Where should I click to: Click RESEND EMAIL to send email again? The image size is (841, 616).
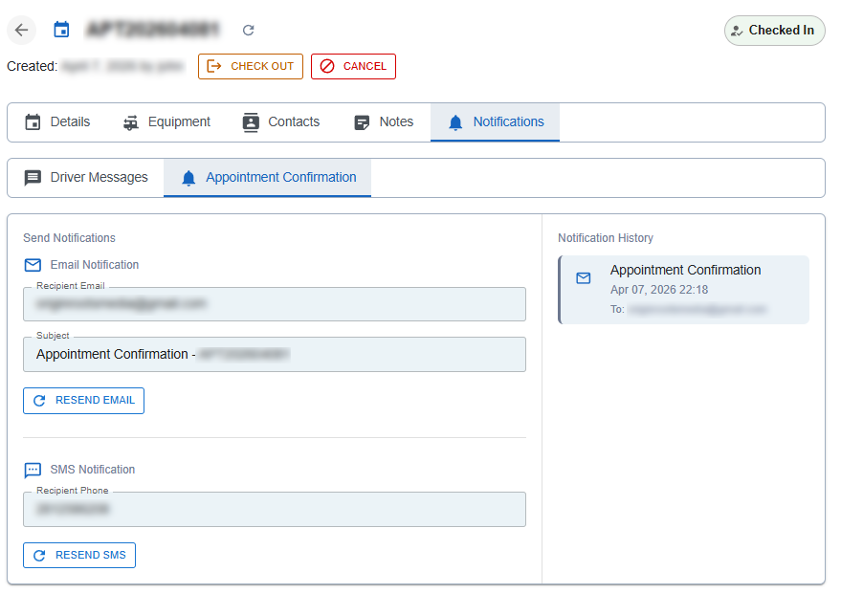(83, 400)
